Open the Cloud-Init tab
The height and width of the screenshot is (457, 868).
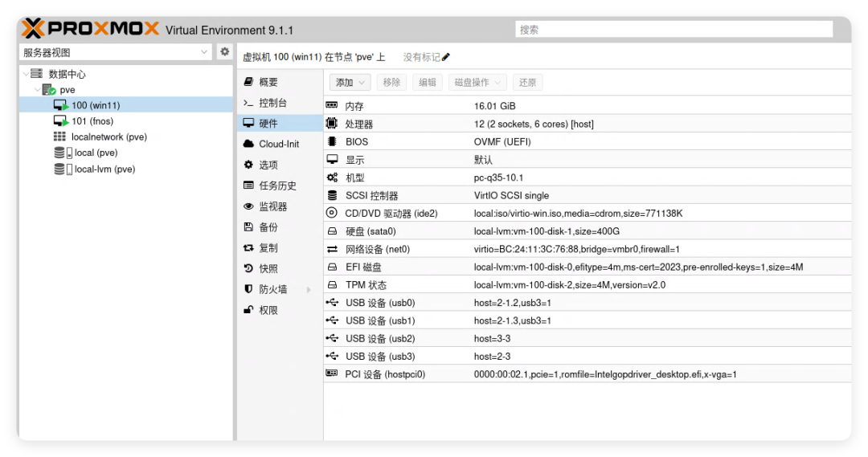pyautogui.click(x=280, y=144)
